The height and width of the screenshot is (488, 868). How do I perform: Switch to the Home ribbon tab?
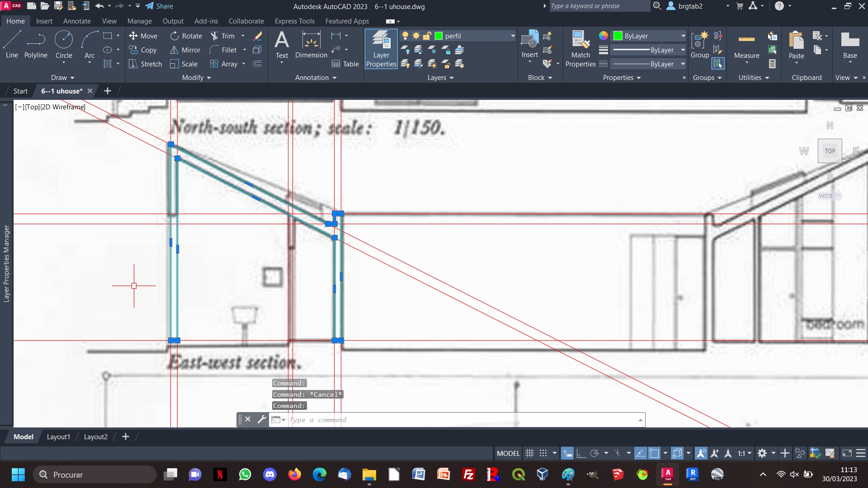(15, 21)
